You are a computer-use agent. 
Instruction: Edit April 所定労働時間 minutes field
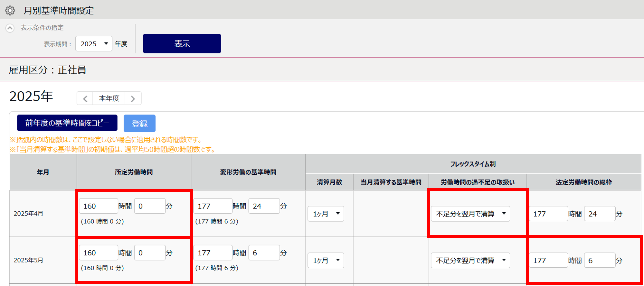pyautogui.click(x=150, y=206)
